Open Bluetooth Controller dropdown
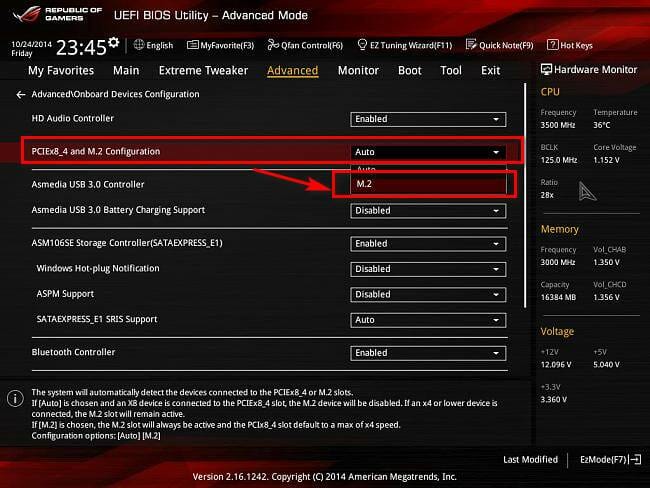 click(428, 353)
